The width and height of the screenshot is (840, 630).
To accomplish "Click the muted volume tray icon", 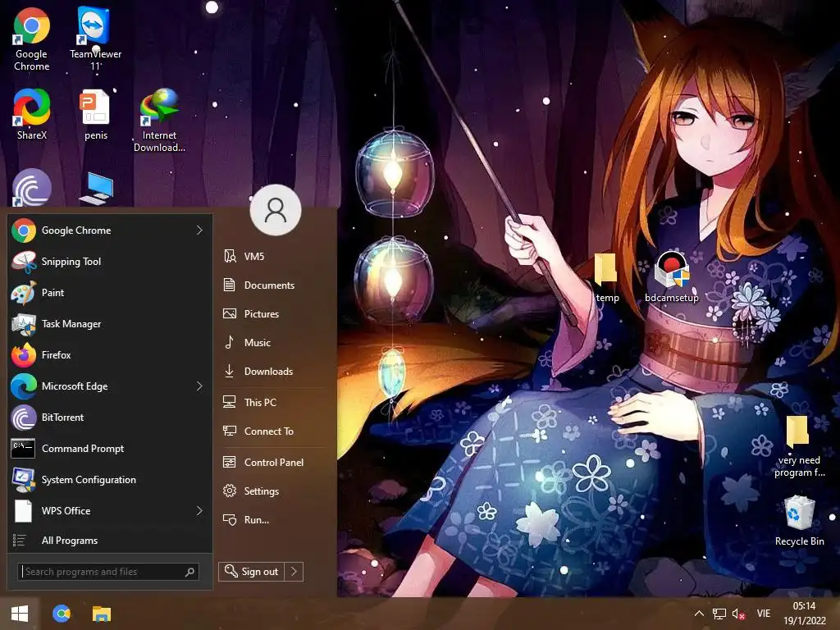I will pos(739,614).
